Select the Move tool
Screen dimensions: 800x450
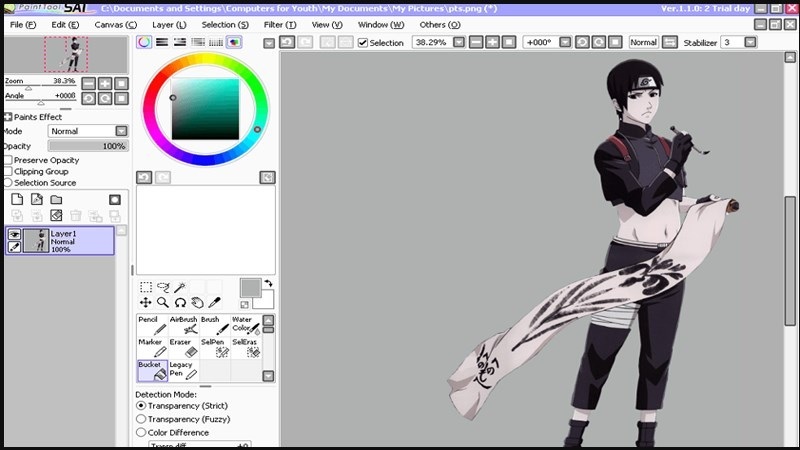coord(146,303)
